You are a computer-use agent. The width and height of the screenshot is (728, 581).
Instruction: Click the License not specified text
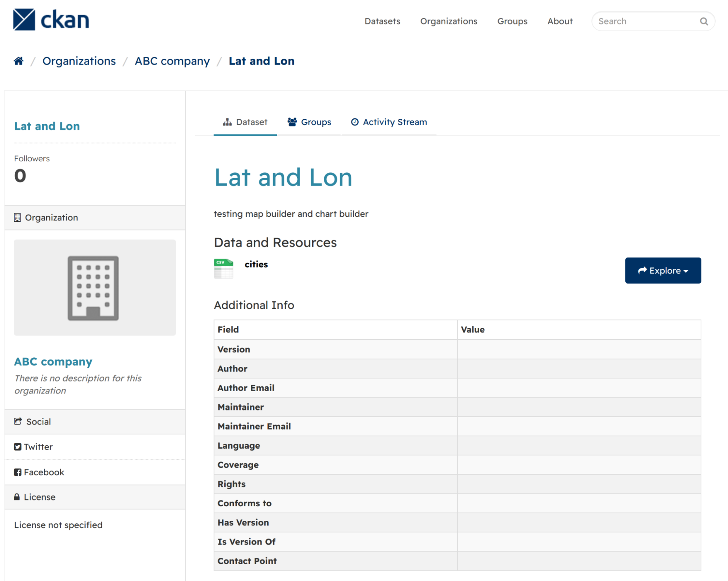(58, 525)
